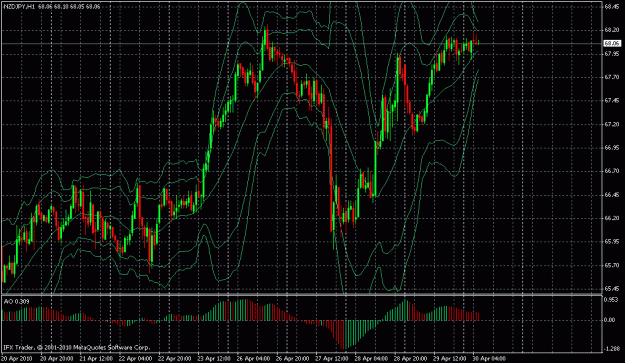The width and height of the screenshot is (625, 363).
Task: Select the 28 Apr 04:00 time label
Action: 371,359
